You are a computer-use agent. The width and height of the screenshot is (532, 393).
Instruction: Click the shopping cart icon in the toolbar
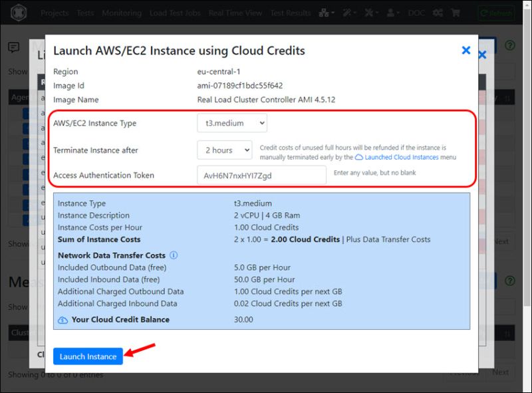tap(456, 12)
